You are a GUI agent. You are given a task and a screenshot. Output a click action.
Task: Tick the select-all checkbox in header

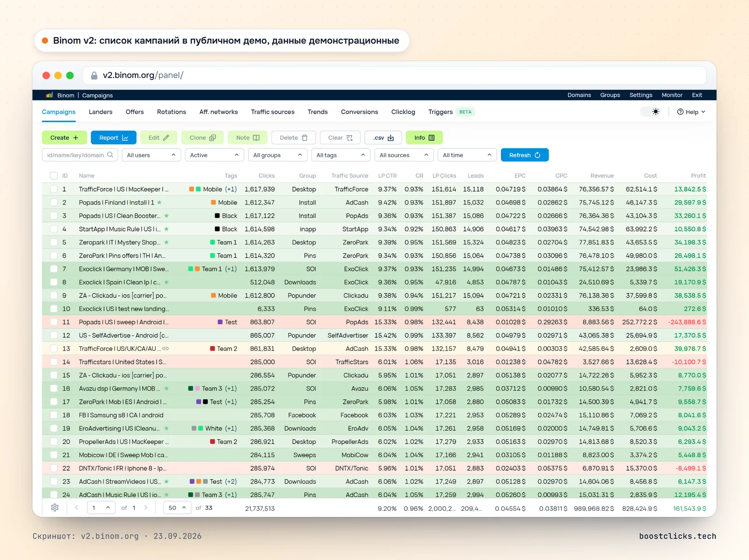[54, 175]
